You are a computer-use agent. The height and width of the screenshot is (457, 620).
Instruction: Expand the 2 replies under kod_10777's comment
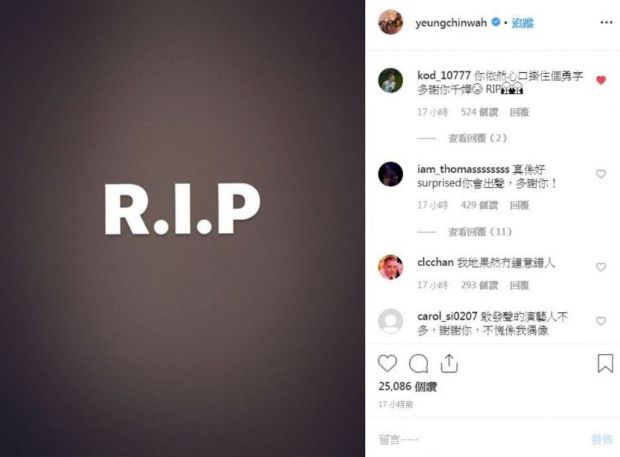pyautogui.click(x=477, y=138)
